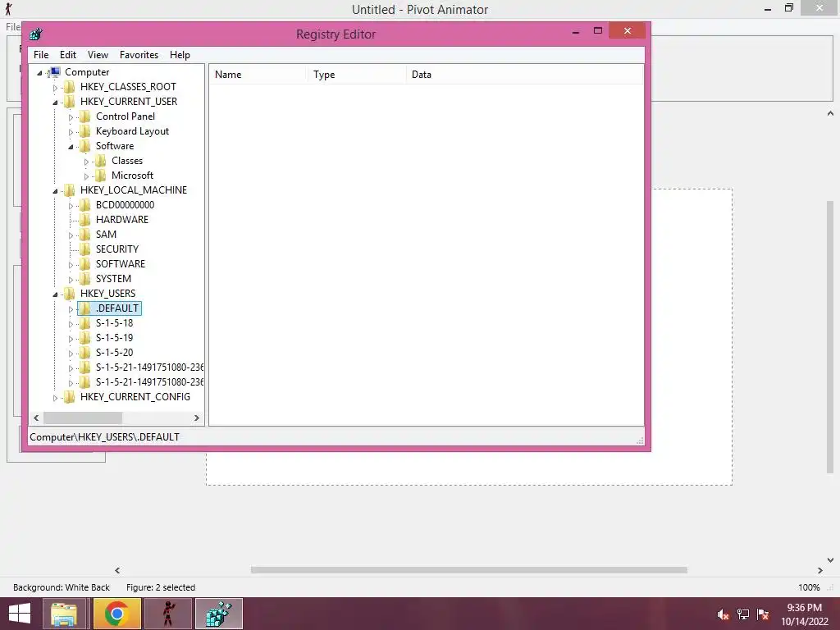
Task: Click the Pivot Animator scroll-up arrow
Action: pyautogui.click(x=830, y=113)
